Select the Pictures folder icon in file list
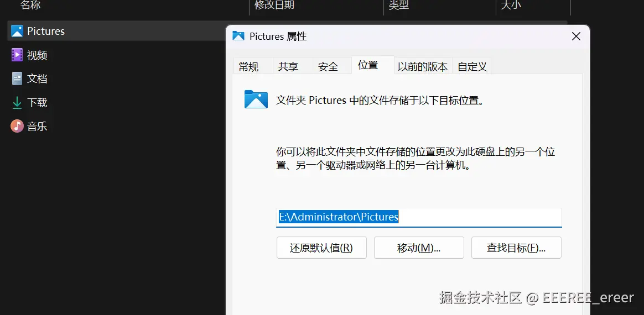 (x=17, y=31)
